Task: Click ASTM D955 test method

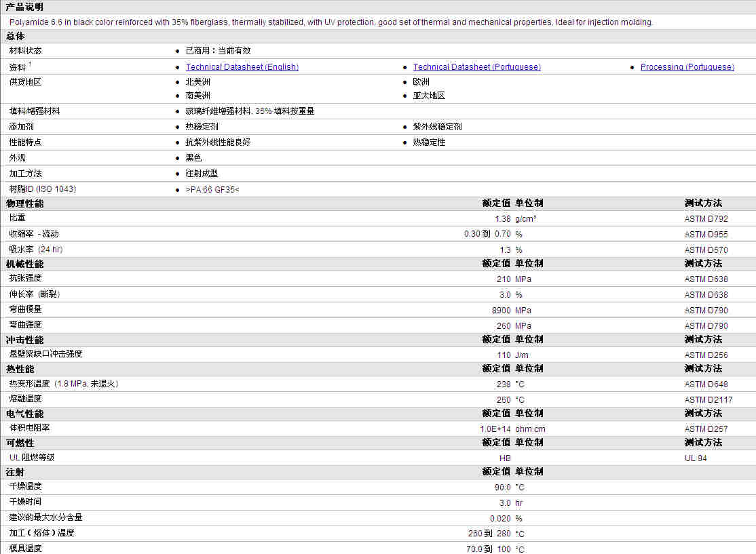Action: 706,234
